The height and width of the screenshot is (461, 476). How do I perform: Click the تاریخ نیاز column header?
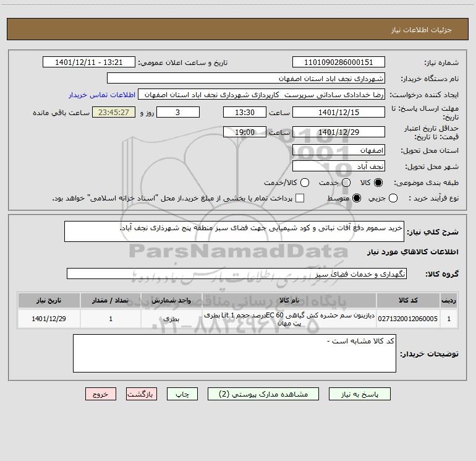click(49, 300)
